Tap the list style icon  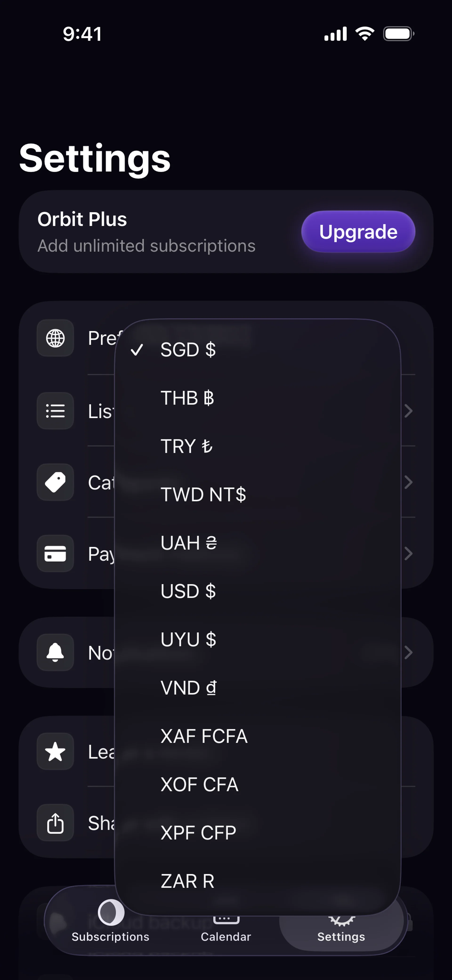click(55, 411)
